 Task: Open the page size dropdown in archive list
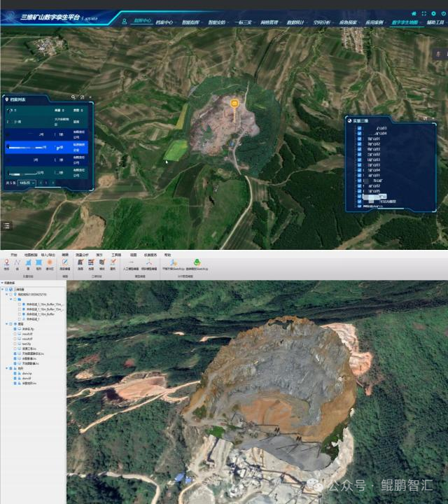[27, 183]
